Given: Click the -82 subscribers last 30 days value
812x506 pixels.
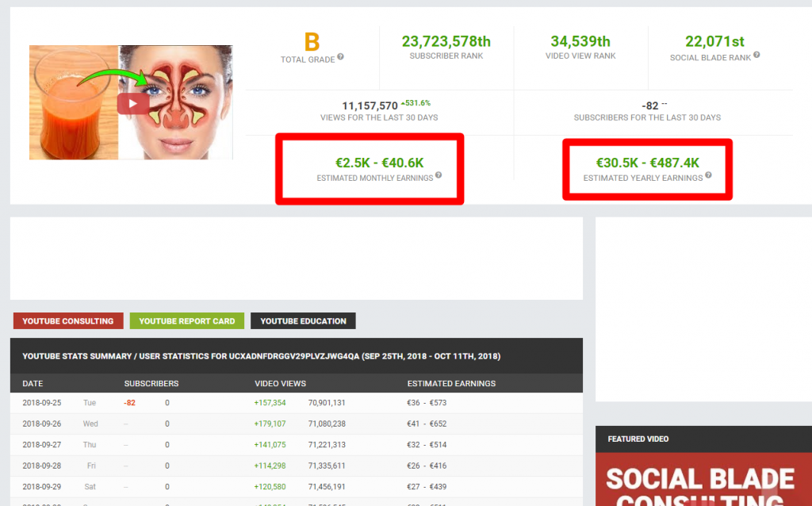Looking at the screenshot, I should coord(650,105).
